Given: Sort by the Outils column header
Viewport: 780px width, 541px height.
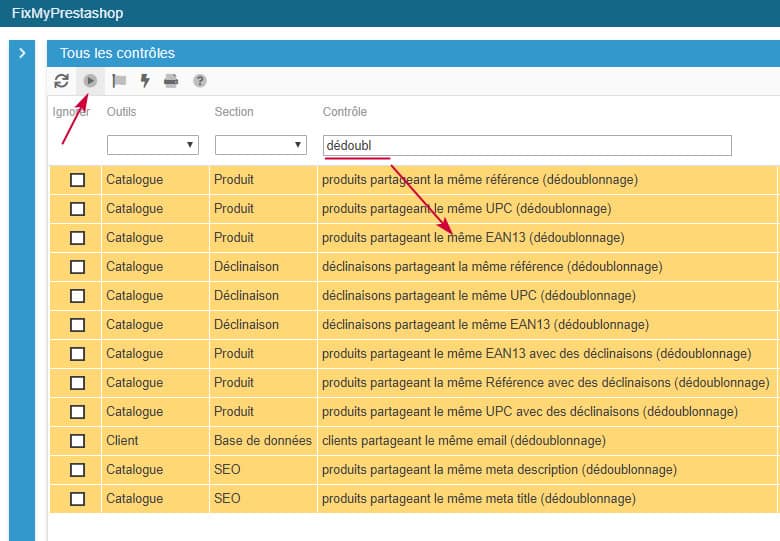Looking at the screenshot, I should pos(121,112).
